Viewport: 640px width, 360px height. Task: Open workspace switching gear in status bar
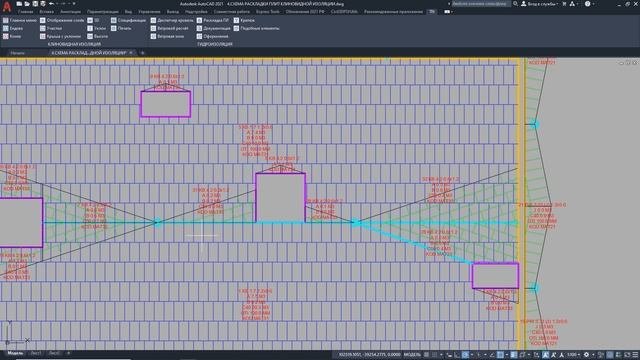coord(587,355)
